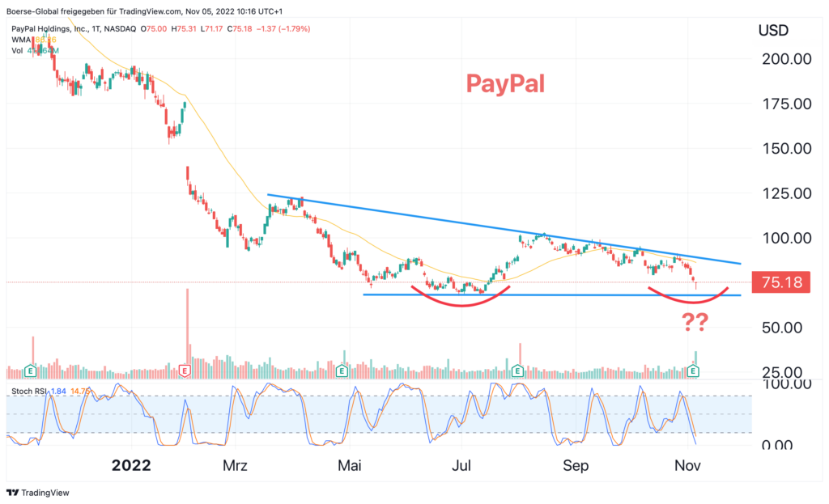Viewport: 829px width, 504px height.
Task: Click the change value −1.37 (−1.79%)
Action: tap(283, 29)
